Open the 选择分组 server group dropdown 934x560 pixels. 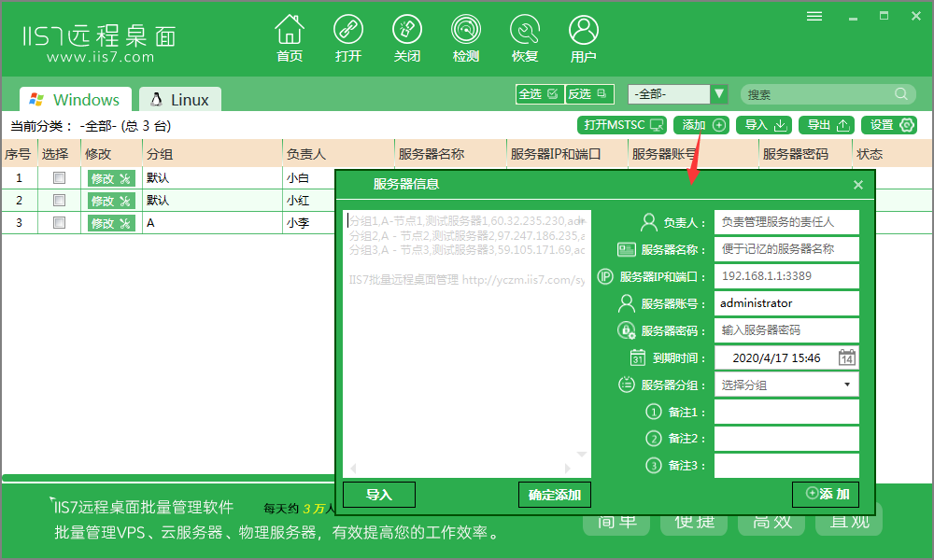tap(786, 385)
